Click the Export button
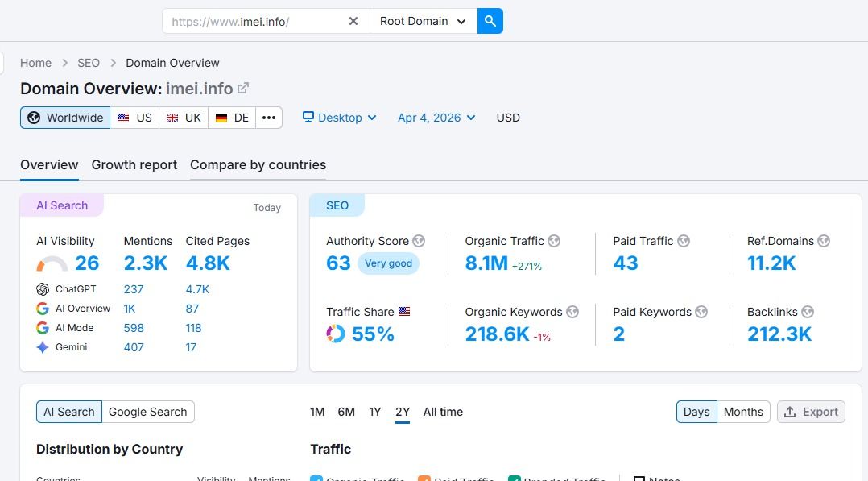 pyautogui.click(x=811, y=412)
